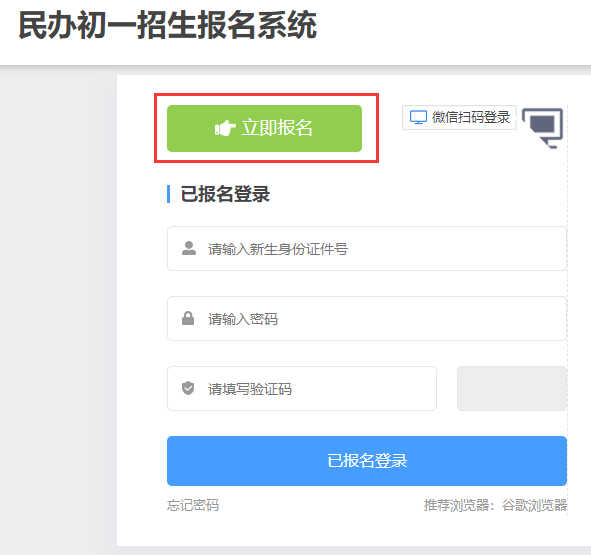Click the blue 已报名登录 login button

pos(367,461)
